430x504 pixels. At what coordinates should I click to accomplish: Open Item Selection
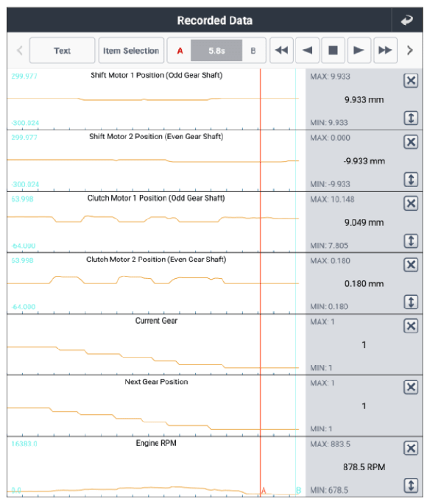coord(131,51)
